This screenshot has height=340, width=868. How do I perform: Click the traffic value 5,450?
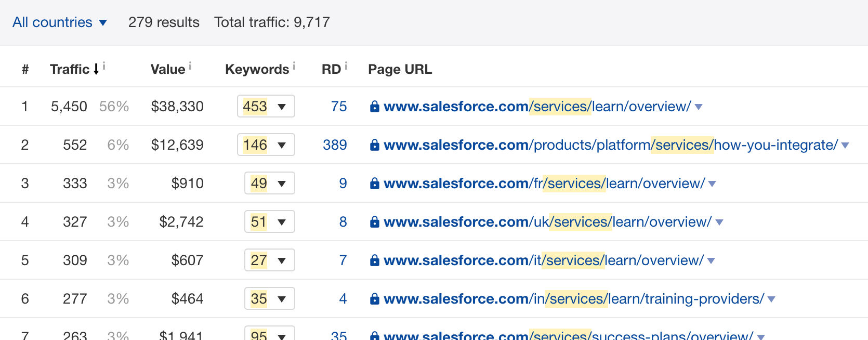[x=69, y=107]
